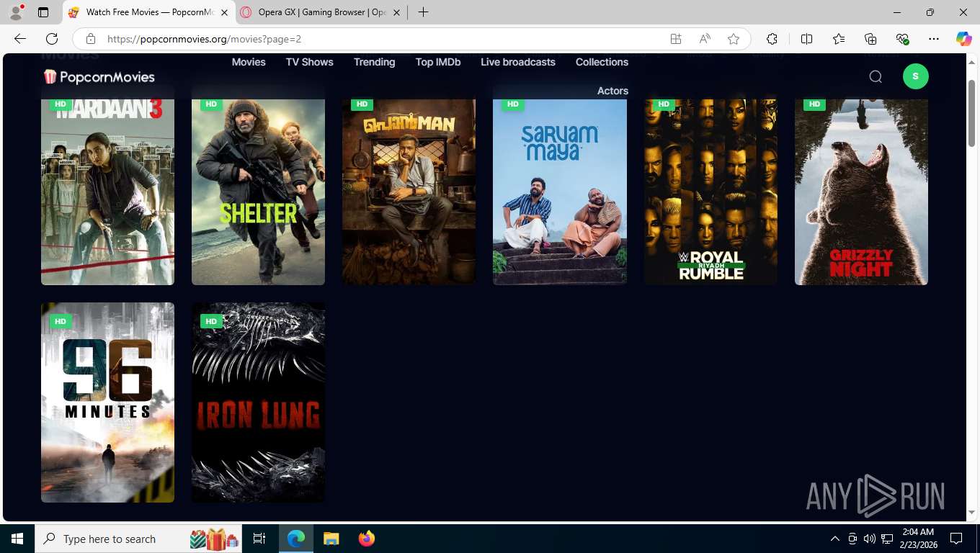Refresh the current page
This screenshot has height=553, width=980.
tap(52, 39)
